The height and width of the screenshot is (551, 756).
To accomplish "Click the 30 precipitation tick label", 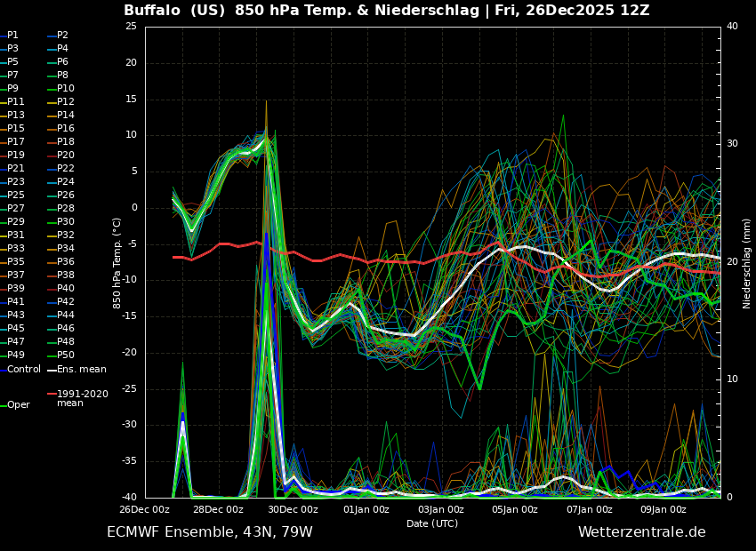I will [x=732, y=144].
